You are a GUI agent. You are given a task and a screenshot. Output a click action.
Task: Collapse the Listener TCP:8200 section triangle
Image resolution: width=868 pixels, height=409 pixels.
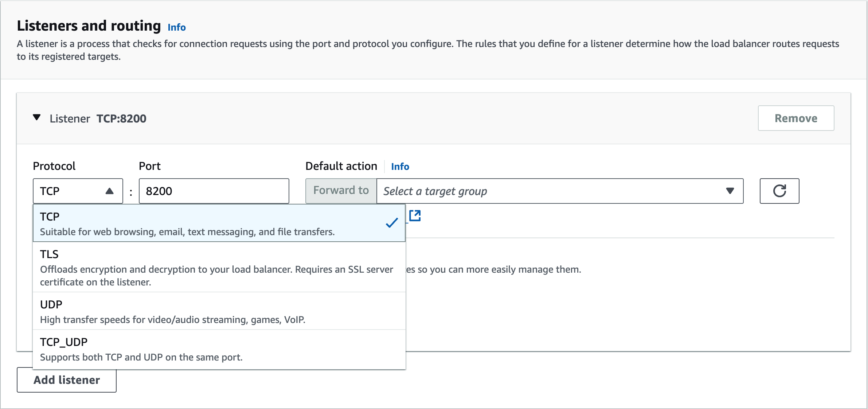[36, 117]
